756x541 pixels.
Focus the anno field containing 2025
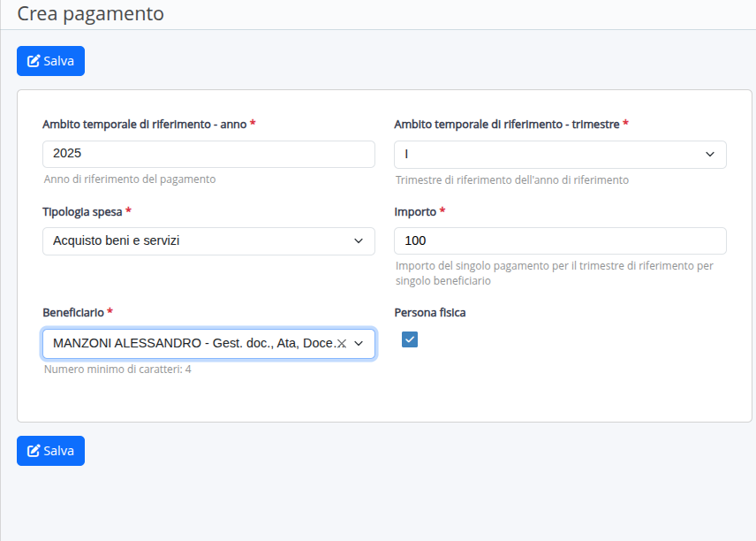[x=208, y=154]
